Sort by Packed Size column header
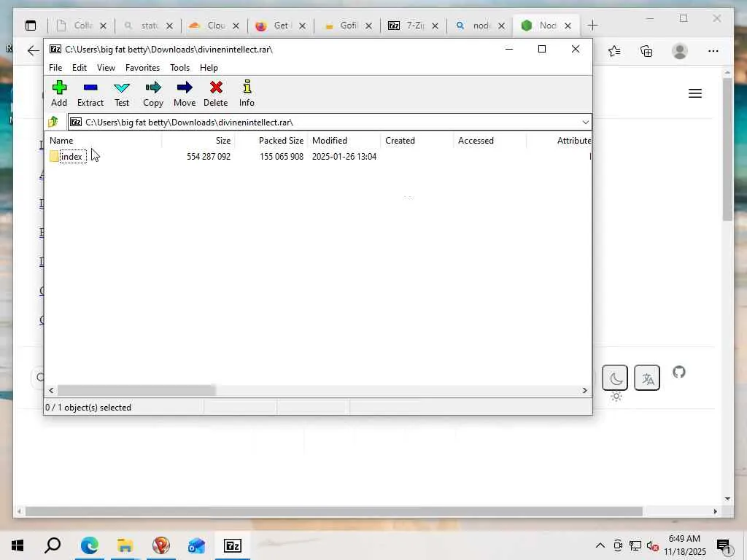747x560 pixels. 271,141
